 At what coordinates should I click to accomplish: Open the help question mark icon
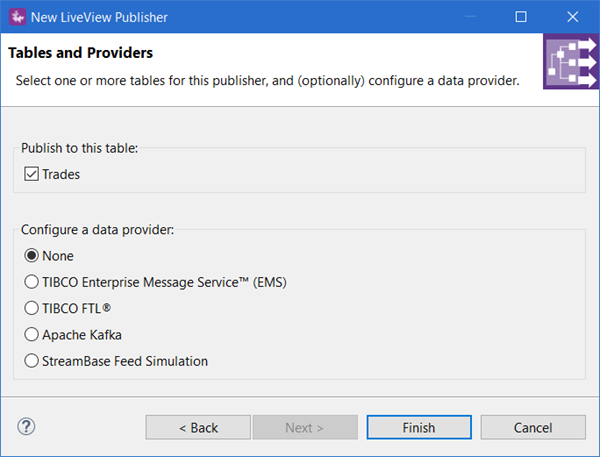coord(27,427)
